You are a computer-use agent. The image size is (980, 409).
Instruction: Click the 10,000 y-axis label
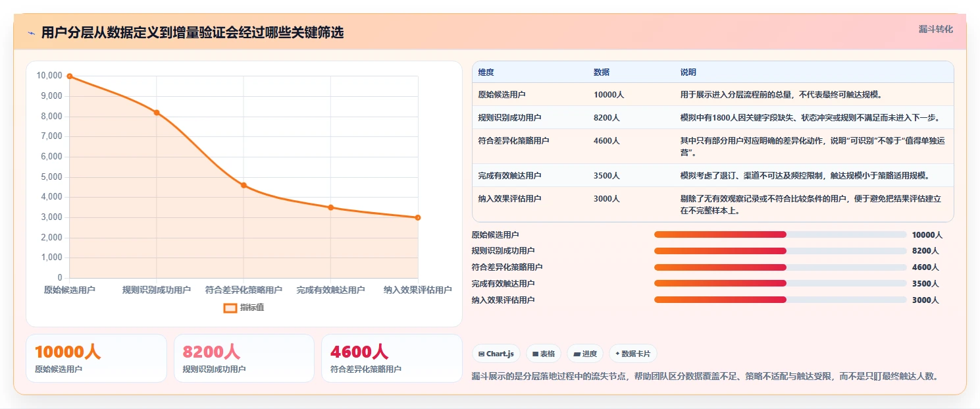pos(49,76)
